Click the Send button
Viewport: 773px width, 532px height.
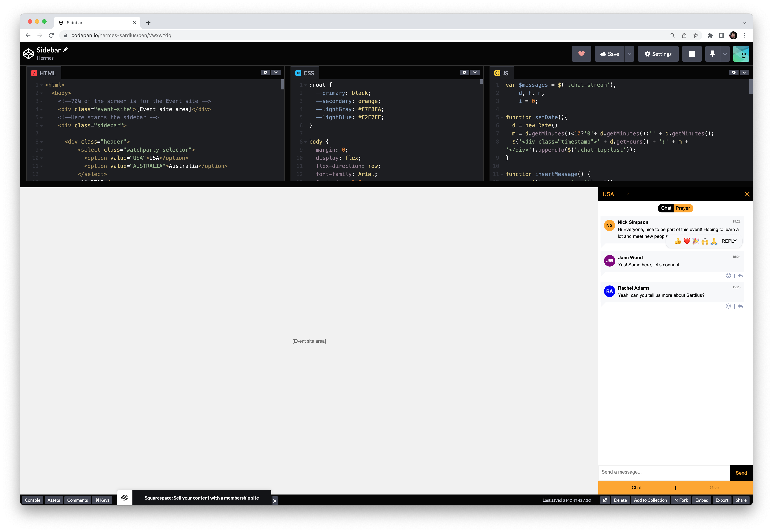[741, 473]
